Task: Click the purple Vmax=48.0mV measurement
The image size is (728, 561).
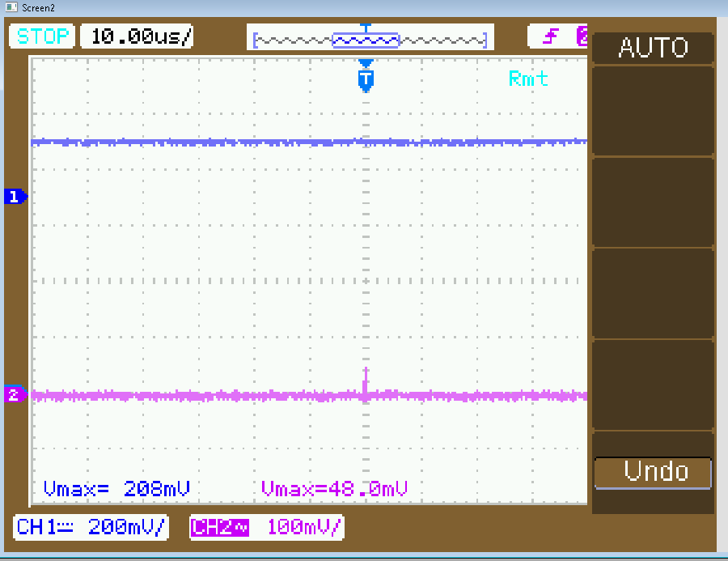Action: click(x=334, y=489)
